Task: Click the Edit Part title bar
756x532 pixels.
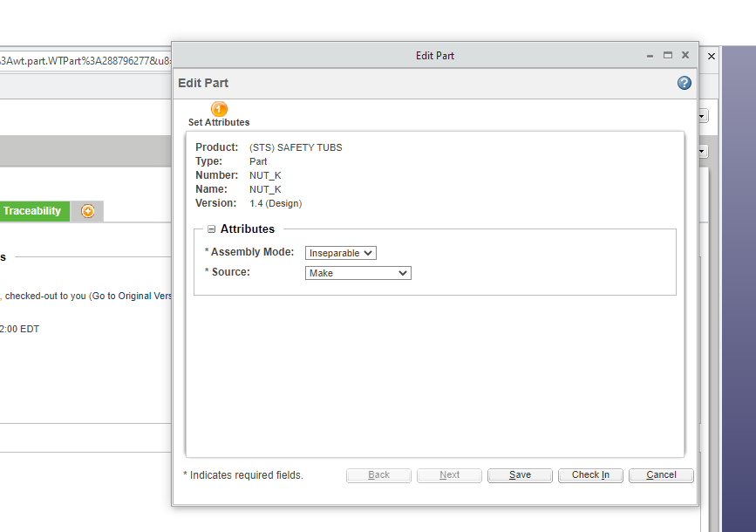Action: [434, 56]
